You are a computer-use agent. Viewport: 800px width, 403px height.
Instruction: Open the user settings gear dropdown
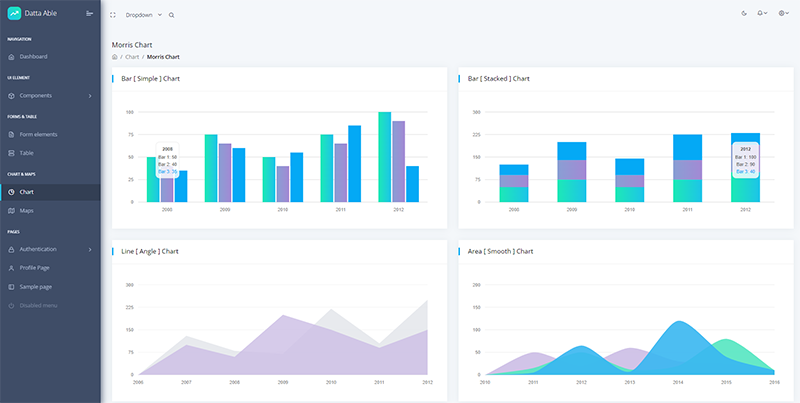coord(784,14)
